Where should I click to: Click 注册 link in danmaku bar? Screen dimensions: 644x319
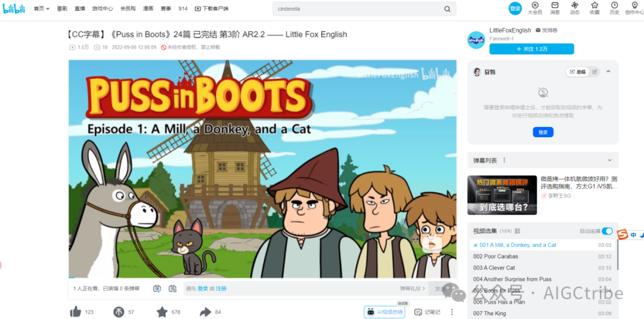(221, 289)
